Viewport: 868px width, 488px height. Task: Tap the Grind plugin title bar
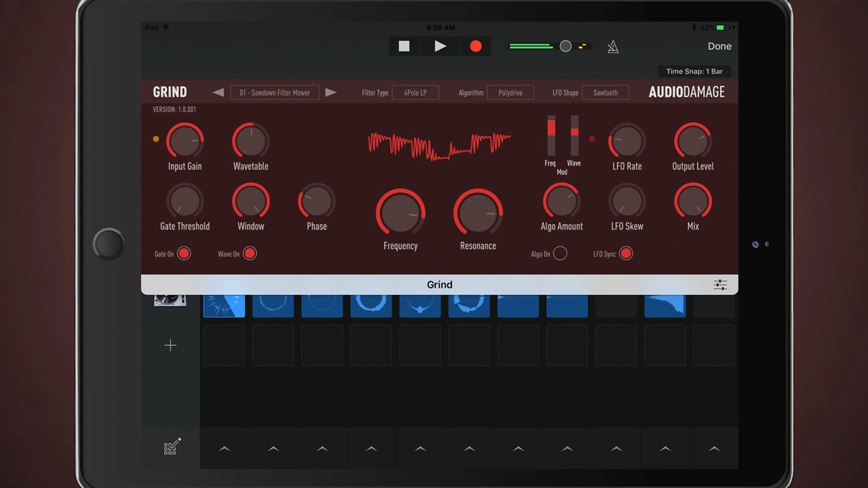[440, 285]
